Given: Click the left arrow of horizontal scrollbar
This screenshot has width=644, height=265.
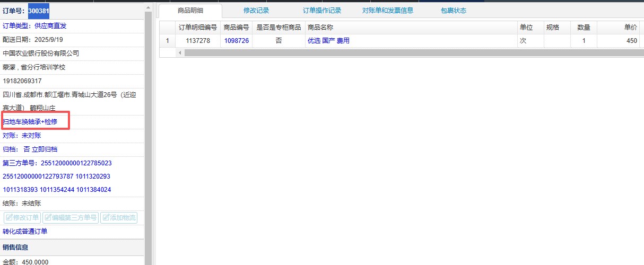Looking at the screenshot, I should [179, 52].
